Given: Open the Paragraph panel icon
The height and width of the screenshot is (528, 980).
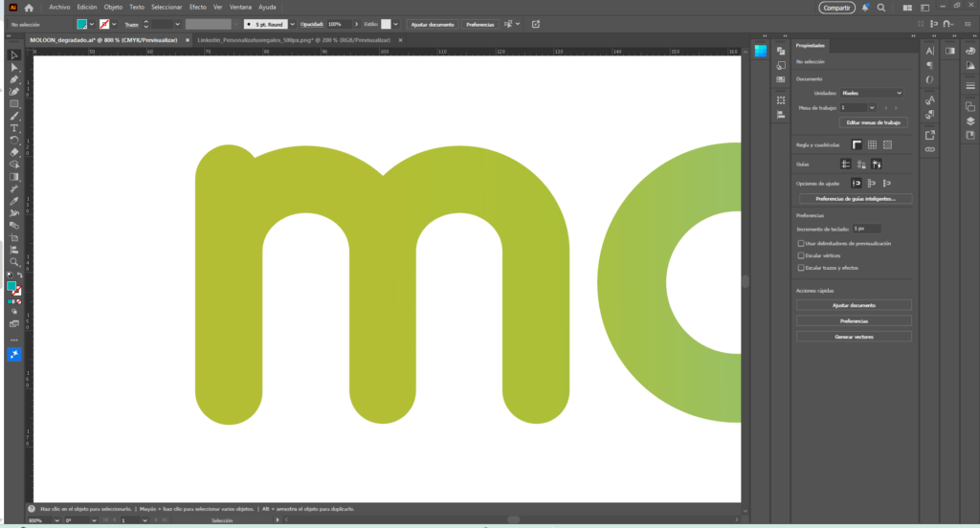Looking at the screenshot, I should pyautogui.click(x=930, y=65).
